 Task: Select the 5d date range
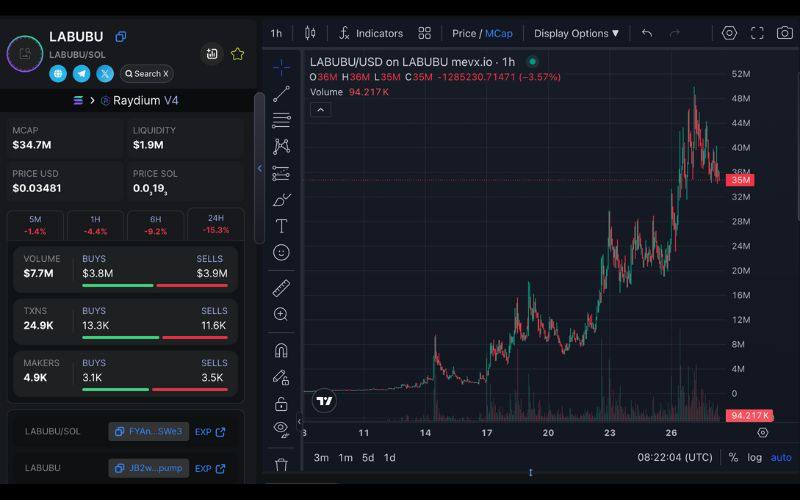pyautogui.click(x=368, y=458)
